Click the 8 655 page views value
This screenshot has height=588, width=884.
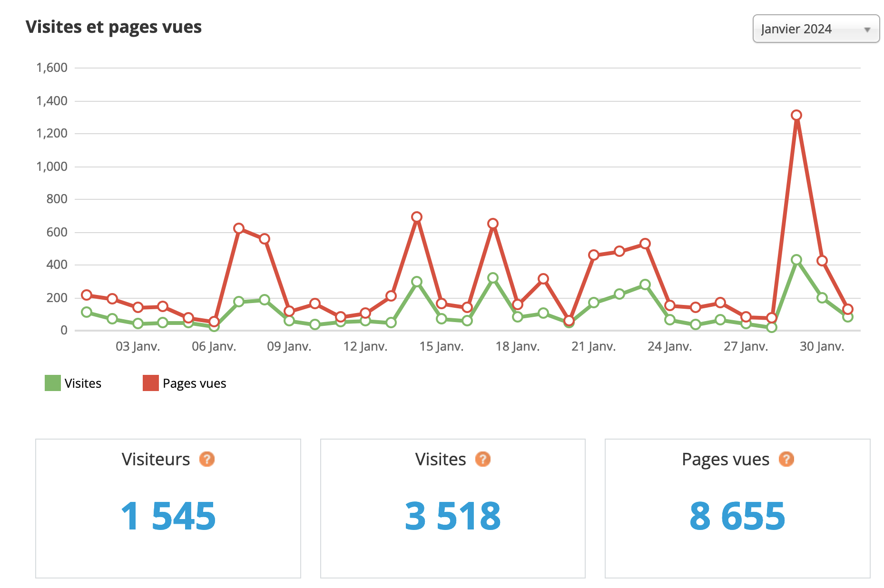point(737,516)
